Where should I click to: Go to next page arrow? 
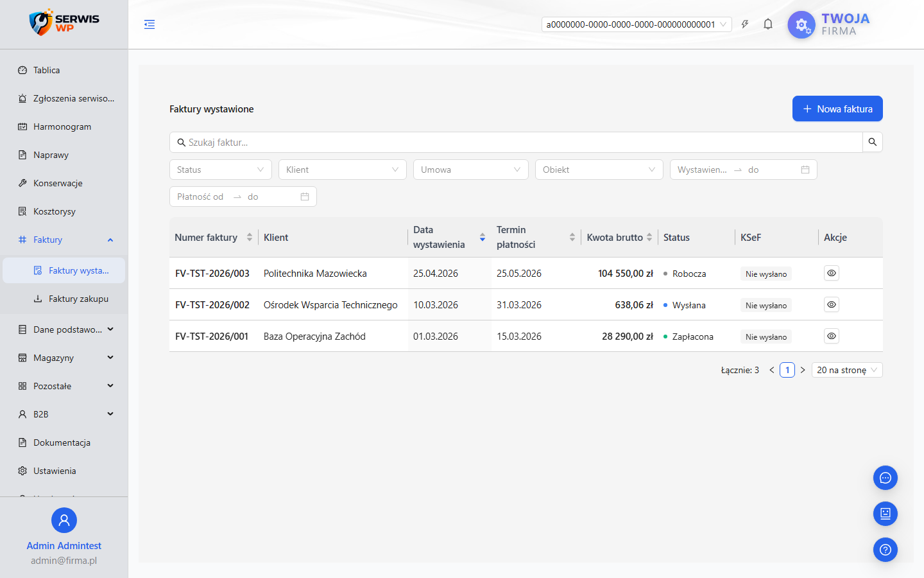pyautogui.click(x=803, y=370)
